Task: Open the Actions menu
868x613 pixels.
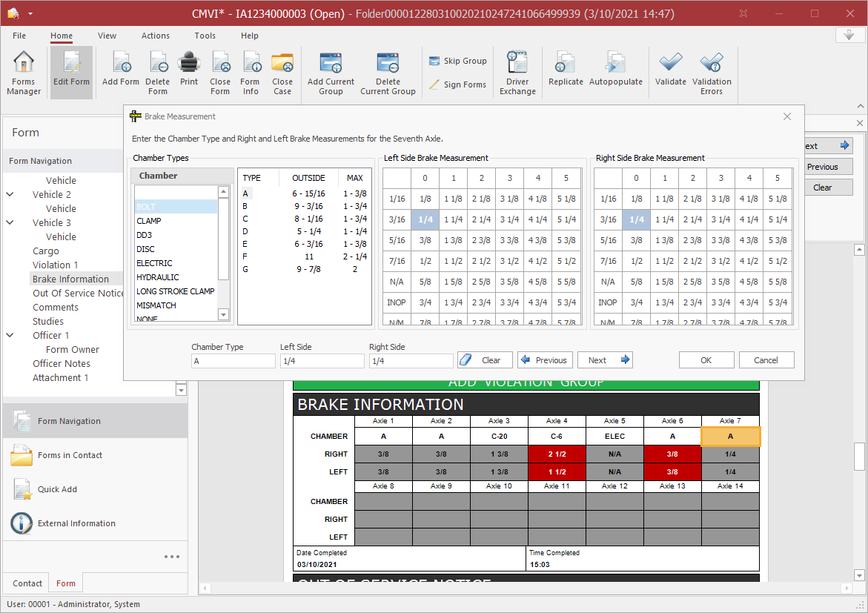Action: coord(156,36)
